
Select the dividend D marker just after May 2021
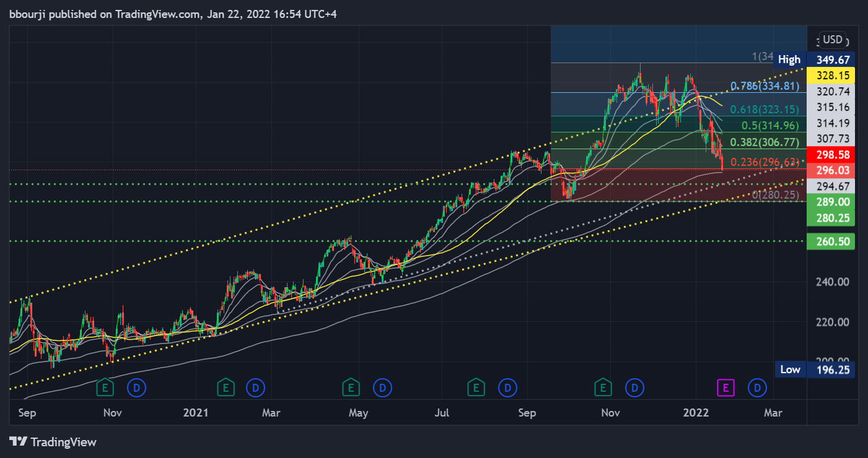tap(382, 388)
